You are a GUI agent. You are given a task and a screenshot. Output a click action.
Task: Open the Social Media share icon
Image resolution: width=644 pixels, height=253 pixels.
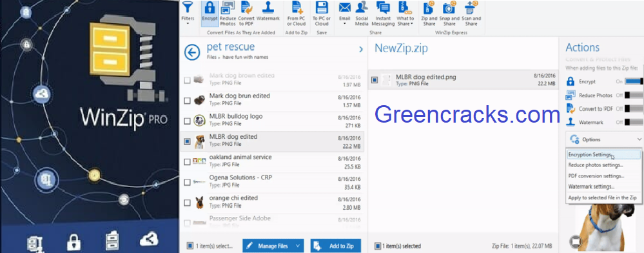coord(362,8)
